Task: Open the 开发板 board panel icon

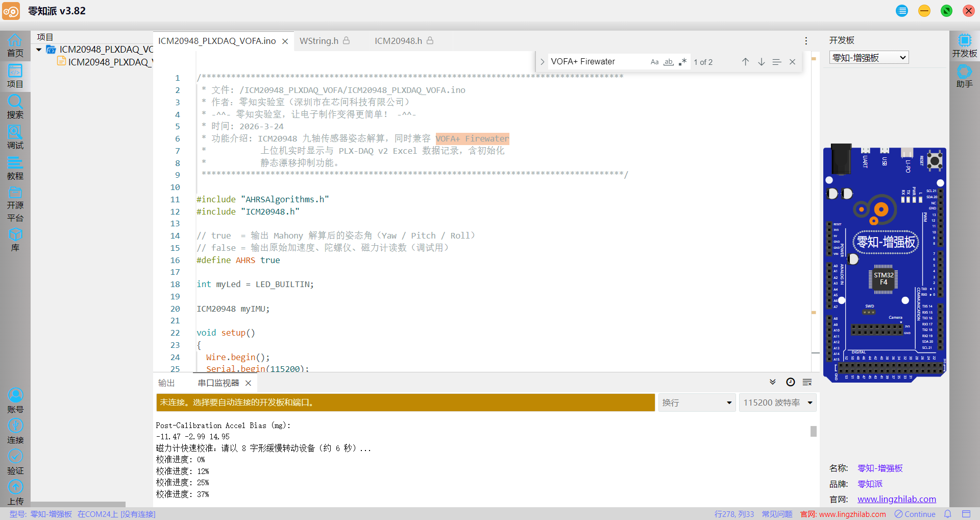Action: (964, 45)
